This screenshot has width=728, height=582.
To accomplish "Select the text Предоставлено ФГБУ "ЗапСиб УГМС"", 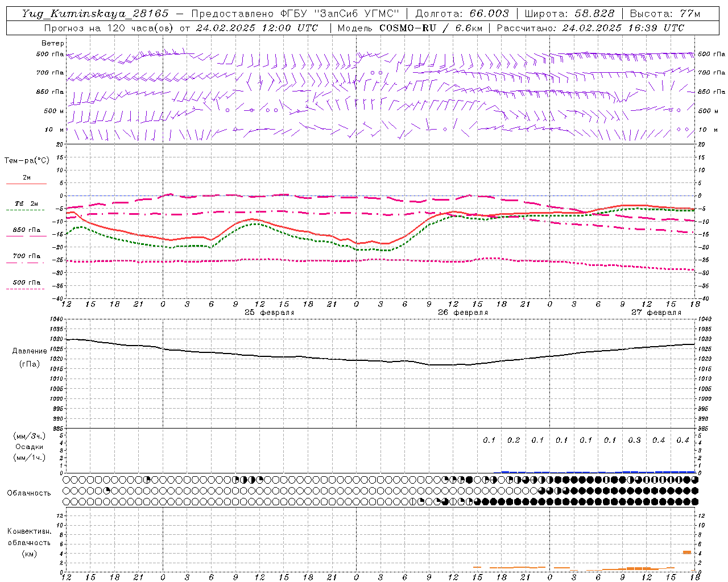I will tap(295, 13).
